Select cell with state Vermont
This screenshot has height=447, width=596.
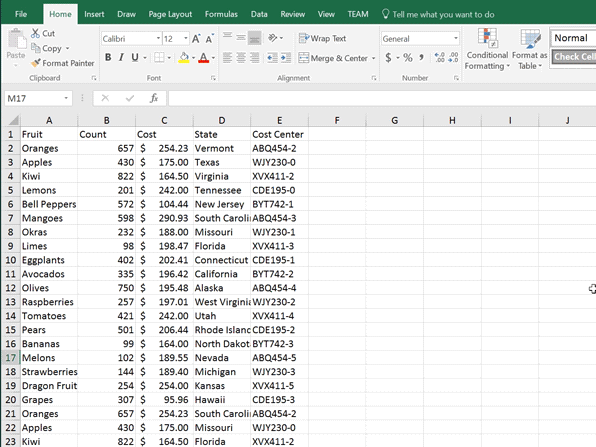222,149
